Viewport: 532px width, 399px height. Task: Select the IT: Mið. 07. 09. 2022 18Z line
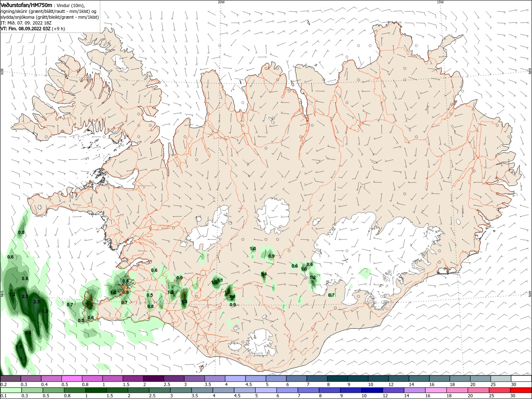[25, 23]
